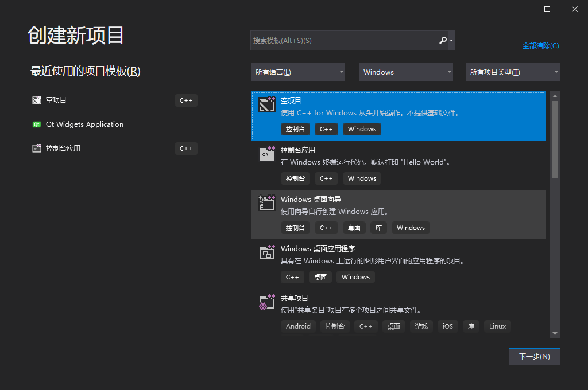Click description 在 Windows 终端运行代码

pos(365,162)
